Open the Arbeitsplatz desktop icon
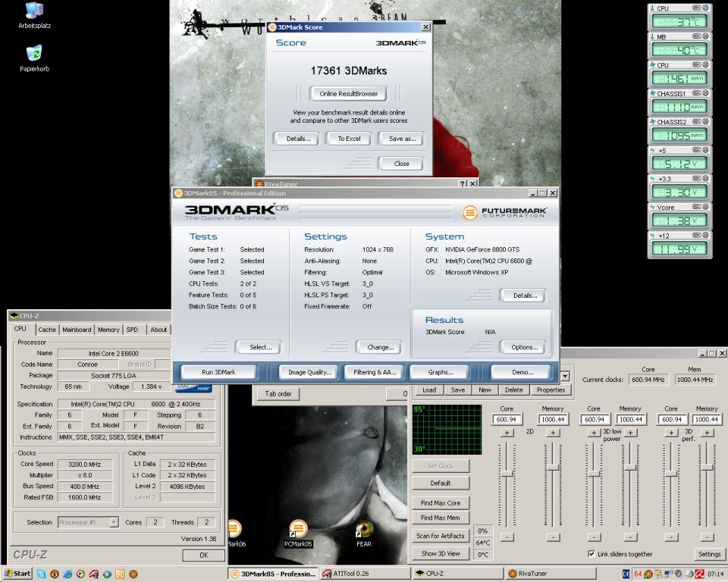The image size is (728, 582). click(x=34, y=16)
